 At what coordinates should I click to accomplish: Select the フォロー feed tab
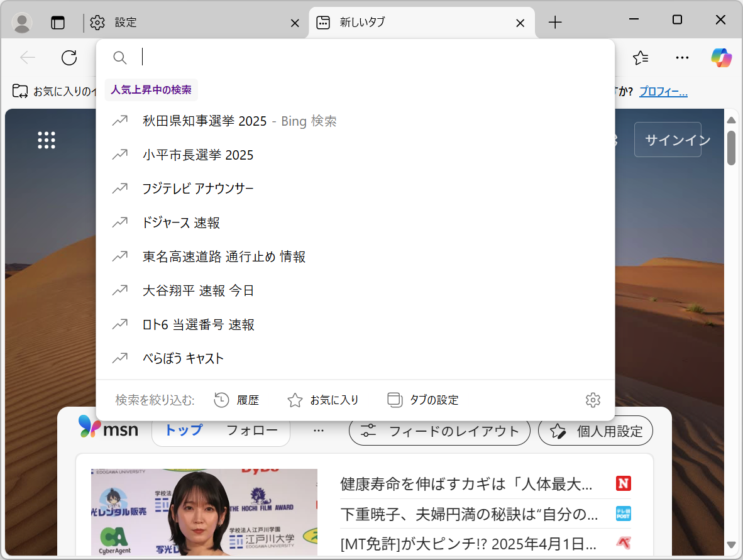point(254,429)
